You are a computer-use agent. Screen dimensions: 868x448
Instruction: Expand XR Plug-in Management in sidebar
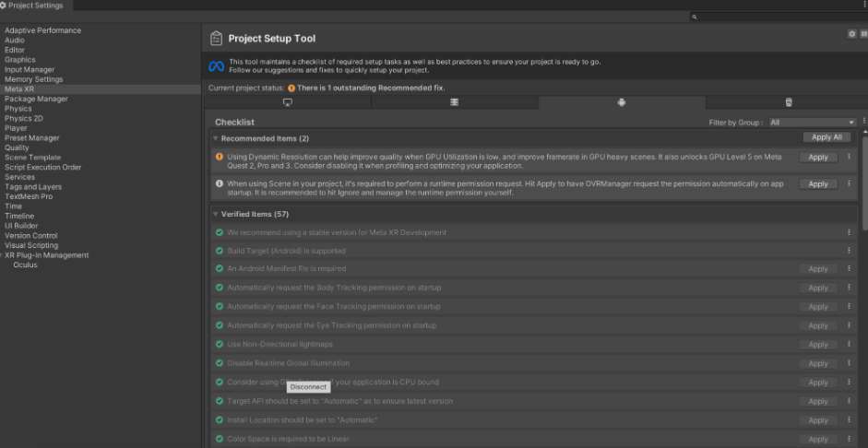46,255
